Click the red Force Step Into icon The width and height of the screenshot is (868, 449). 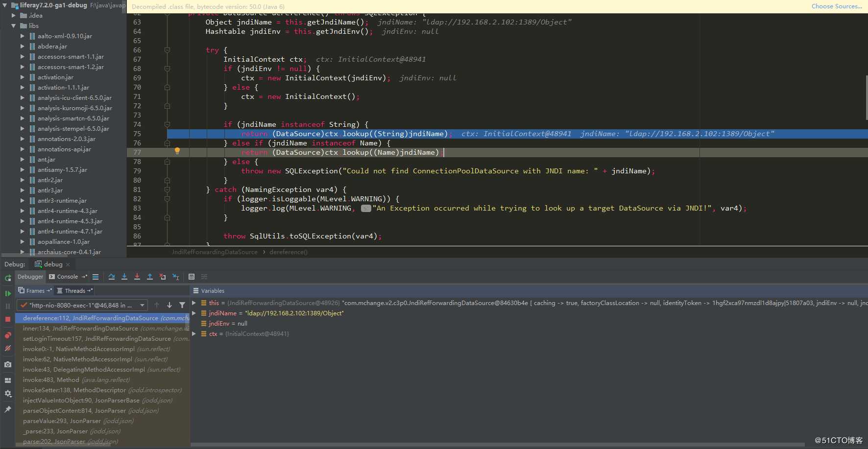pos(137,277)
